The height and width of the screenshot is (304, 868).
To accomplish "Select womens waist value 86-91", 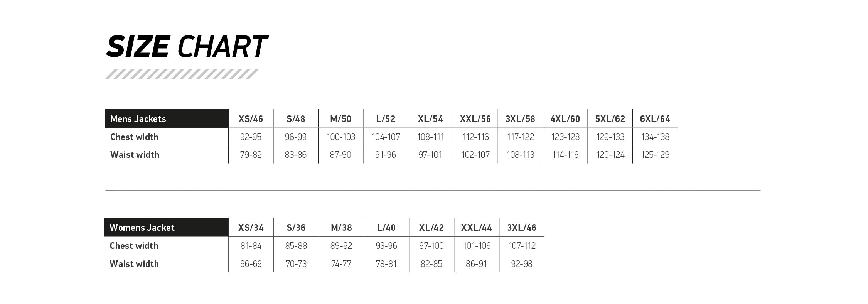I will pos(476,264).
